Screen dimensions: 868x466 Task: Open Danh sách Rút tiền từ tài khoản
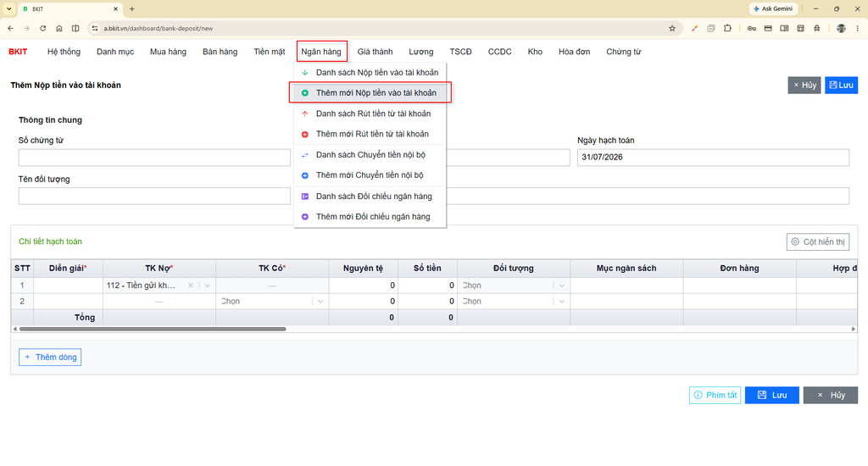370,114
